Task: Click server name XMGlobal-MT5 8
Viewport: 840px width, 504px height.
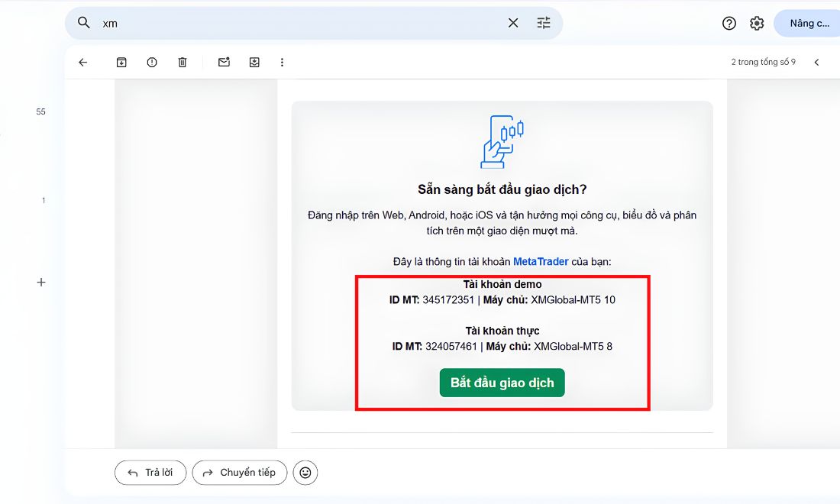Action: 573,347
